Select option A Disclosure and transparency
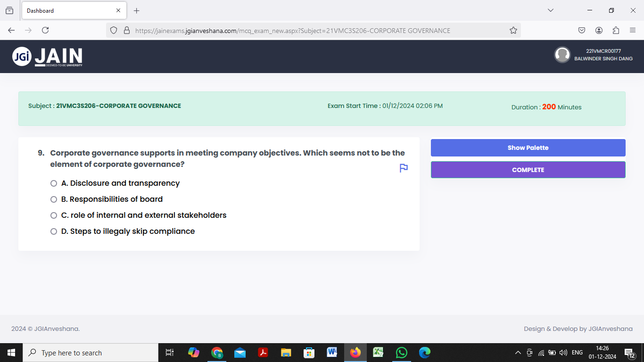Screen dimensions: 644x362 coord(53,183)
